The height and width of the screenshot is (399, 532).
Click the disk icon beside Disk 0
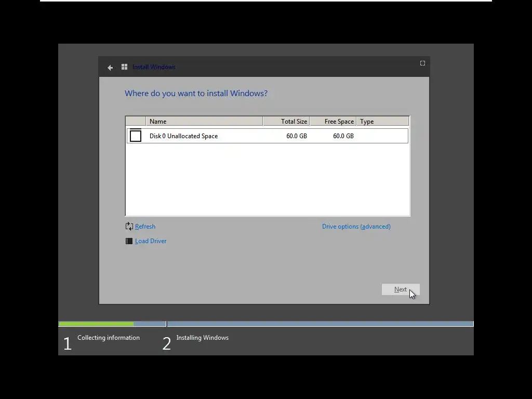tap(136, 136)
